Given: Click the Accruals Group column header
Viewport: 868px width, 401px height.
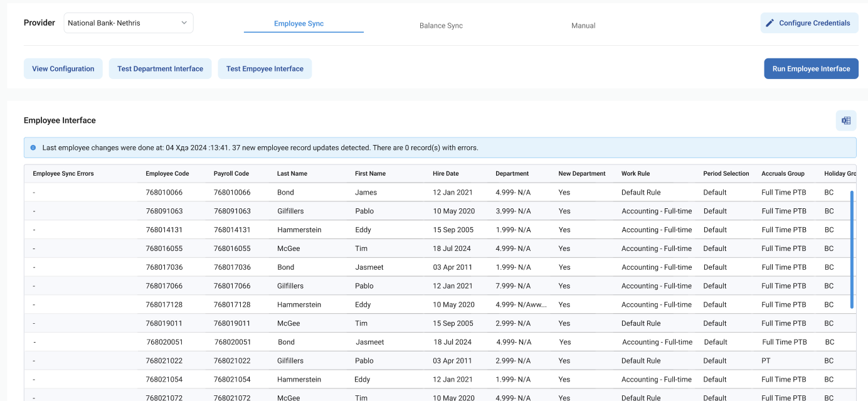Looking at the screenshot, I should click(783, 174).
